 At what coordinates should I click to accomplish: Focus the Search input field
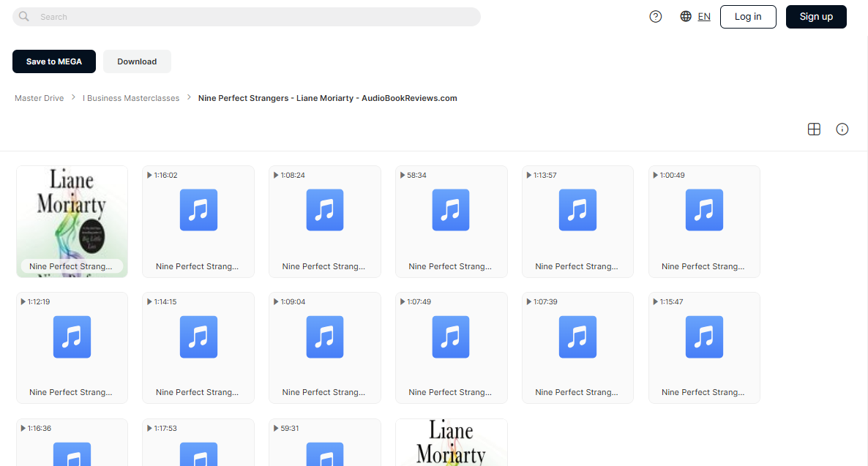tap(247, 17)
